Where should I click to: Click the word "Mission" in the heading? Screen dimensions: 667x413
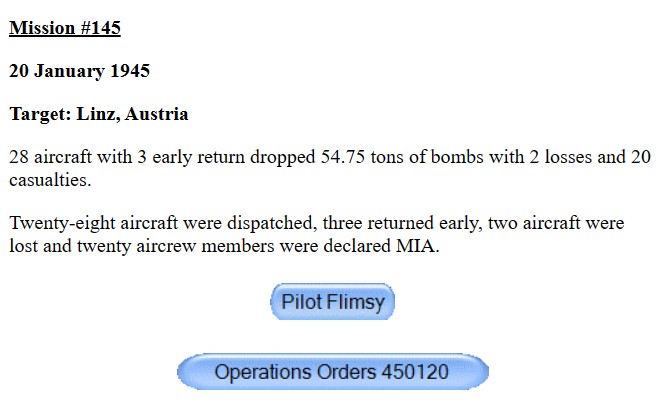[43, 28]
